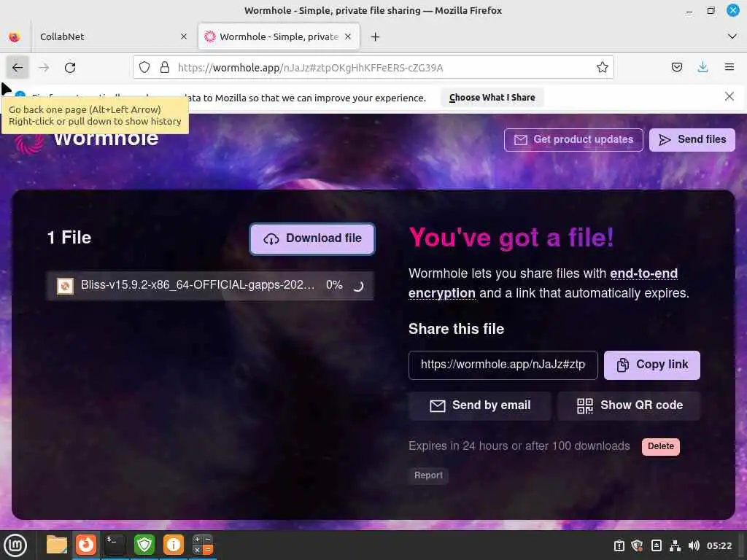Image resolution: width=747 pixels, height=560 pixels.
Task: Click the address bar URL field
Action: (374, 68)
